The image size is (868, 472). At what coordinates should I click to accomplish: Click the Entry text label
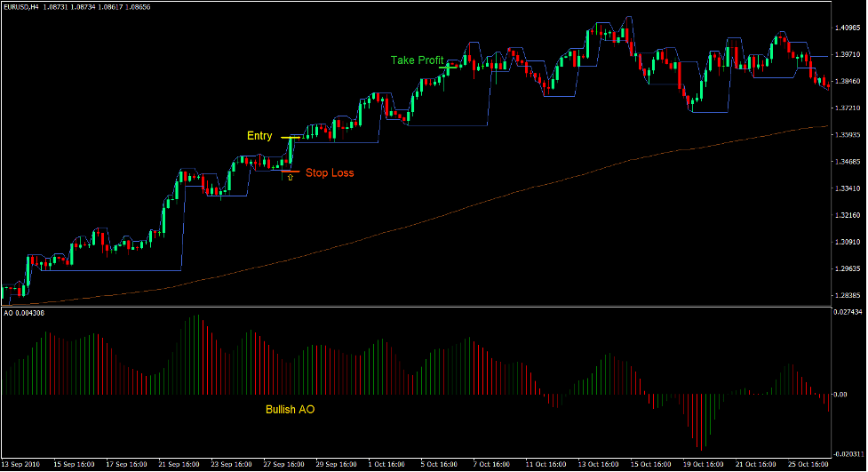pyautogui.click(x=259, y=136)
